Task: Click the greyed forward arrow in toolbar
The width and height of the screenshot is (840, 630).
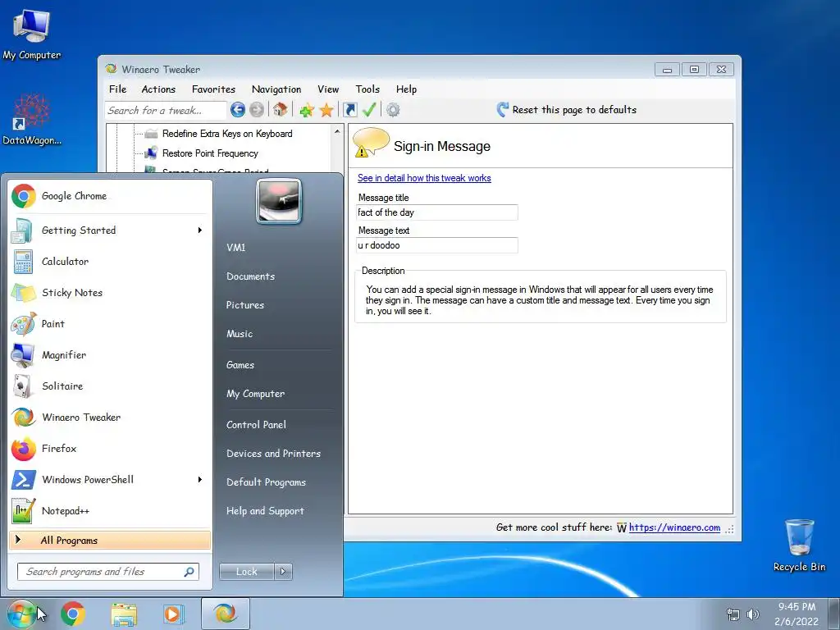Action: [257, 110]
